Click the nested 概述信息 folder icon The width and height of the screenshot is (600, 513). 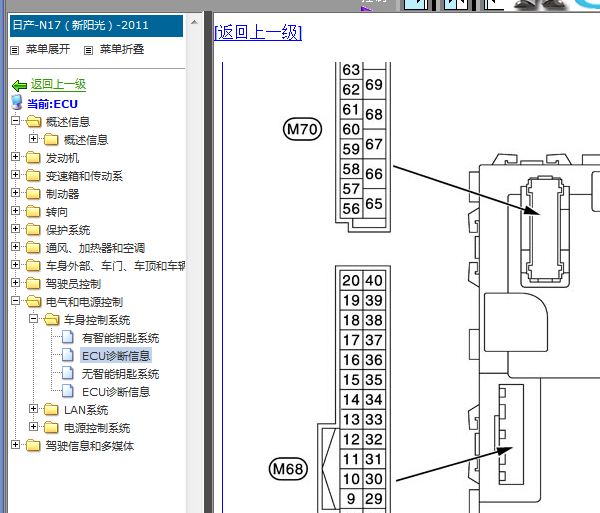51,139
